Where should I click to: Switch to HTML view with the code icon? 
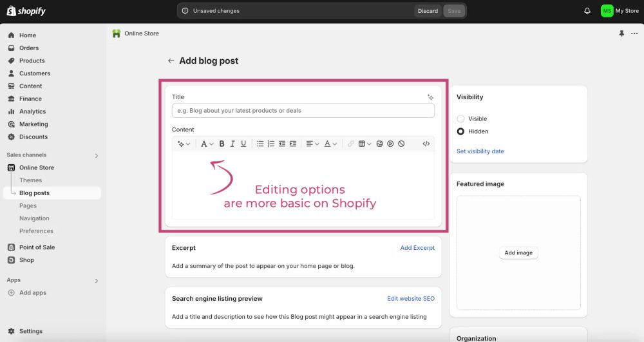click(x=426, y=144)
